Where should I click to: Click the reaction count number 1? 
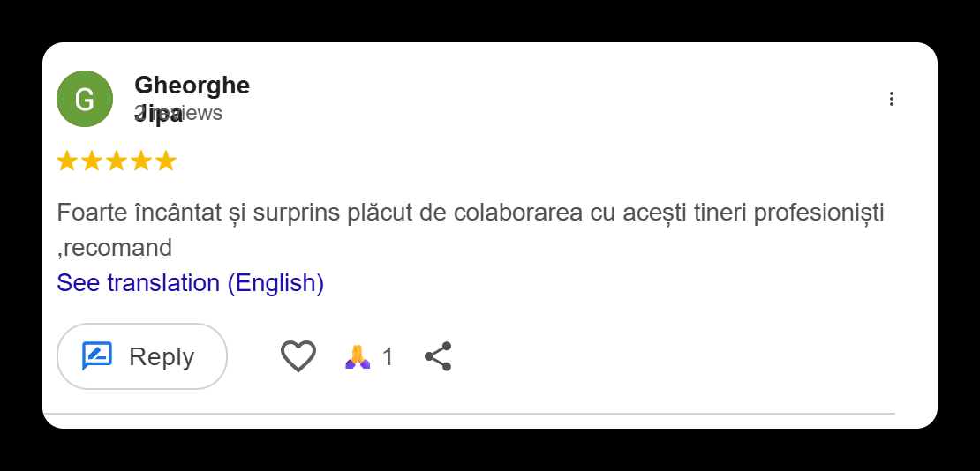(x=388, y=357)
